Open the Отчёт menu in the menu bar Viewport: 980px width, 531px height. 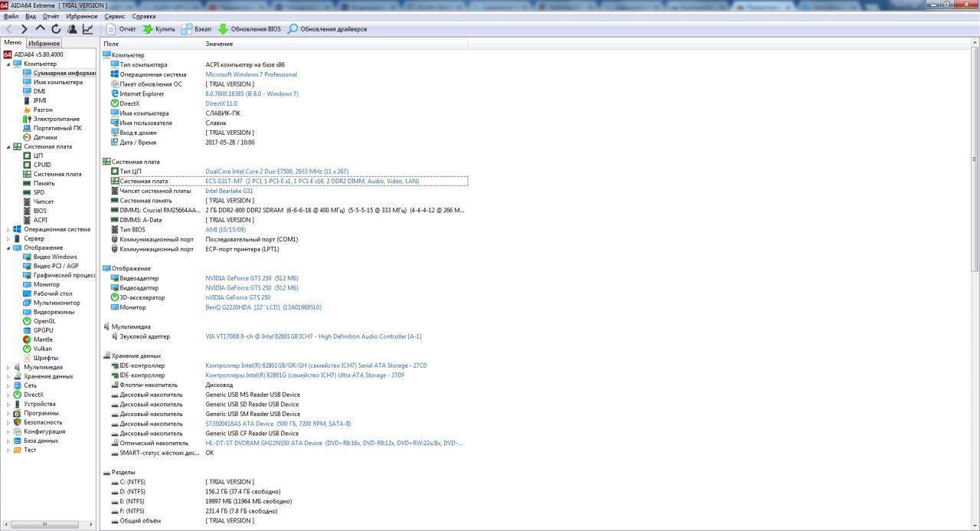pos(51,16)
